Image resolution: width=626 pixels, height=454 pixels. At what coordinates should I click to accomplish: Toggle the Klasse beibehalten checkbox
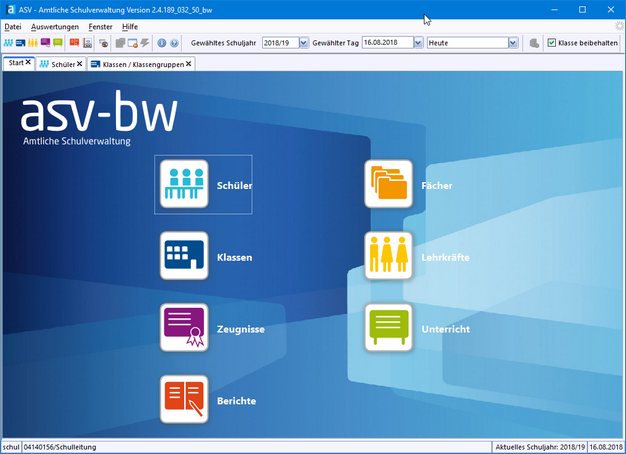[552, 43]
